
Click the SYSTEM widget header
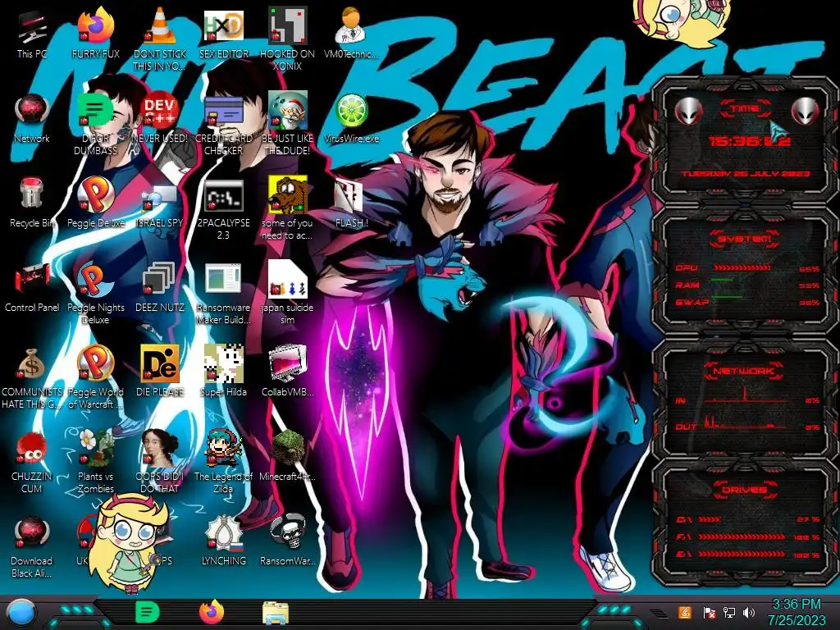(x=744, y=239)
